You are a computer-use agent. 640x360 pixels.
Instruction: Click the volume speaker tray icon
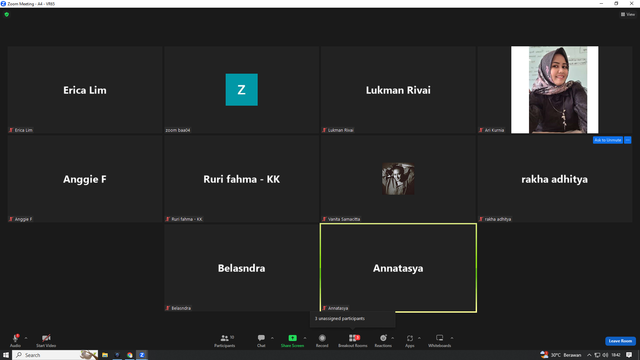(x=605, y=355)
